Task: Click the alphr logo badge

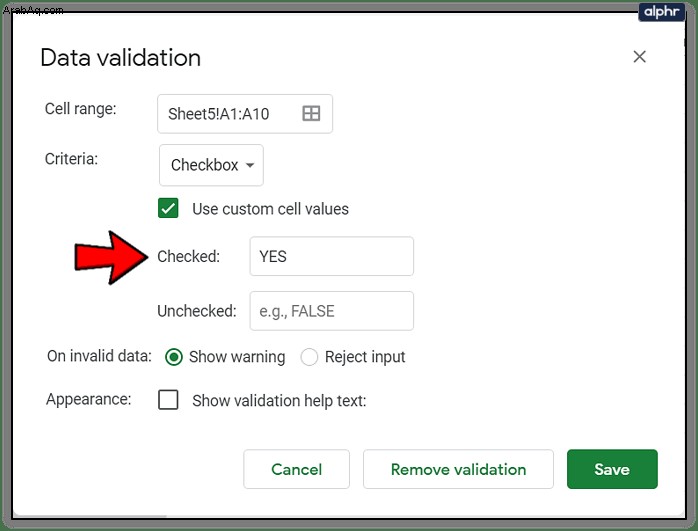Action: click(661, 12)
